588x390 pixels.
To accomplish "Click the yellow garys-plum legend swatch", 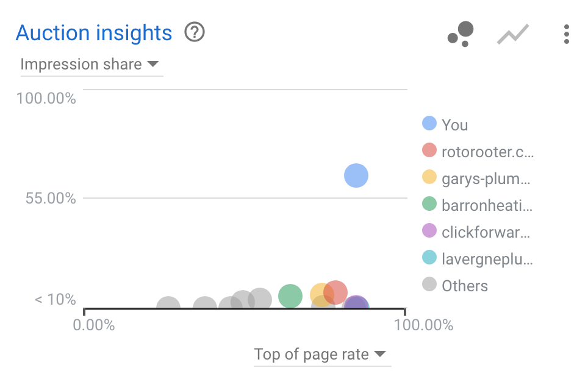I will [x=429, y=177].
